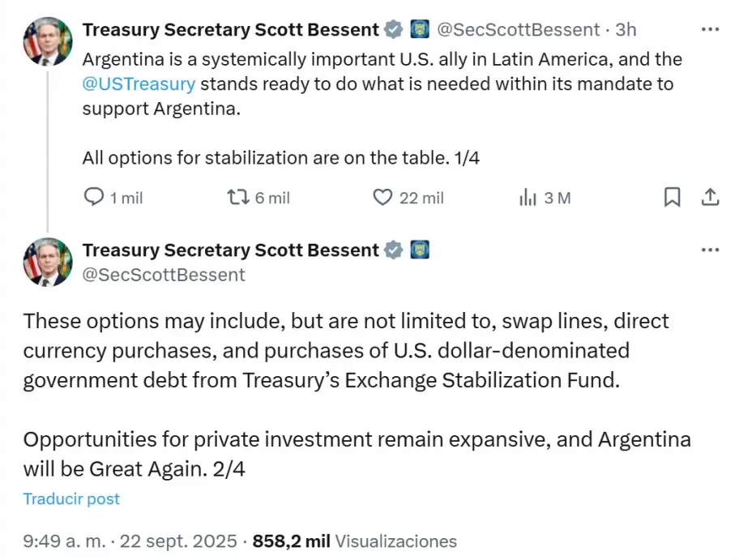Click the Treasury affiliate square badge
This screenshot has height=560, width=739.
pyautogui.click(x=420, y=29)
